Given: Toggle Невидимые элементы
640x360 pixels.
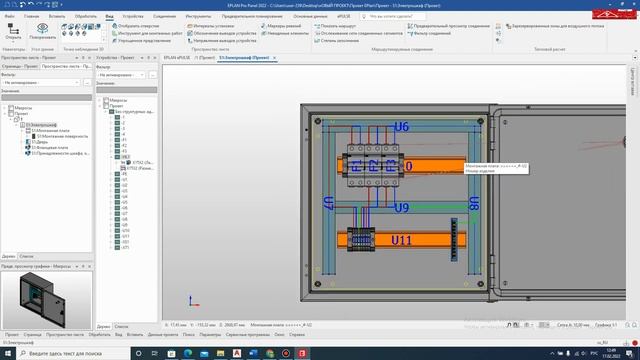Looking at the screenshot, I should click(285, 33).
